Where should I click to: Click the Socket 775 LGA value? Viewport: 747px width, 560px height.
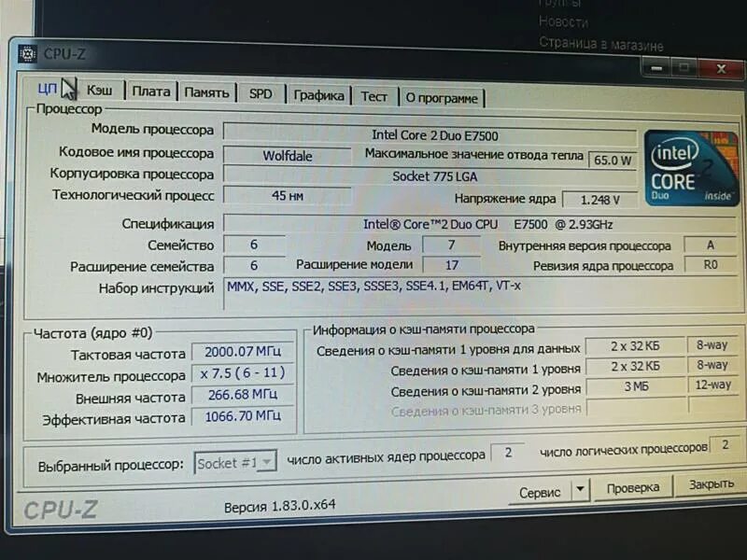(x=430, y=176)
